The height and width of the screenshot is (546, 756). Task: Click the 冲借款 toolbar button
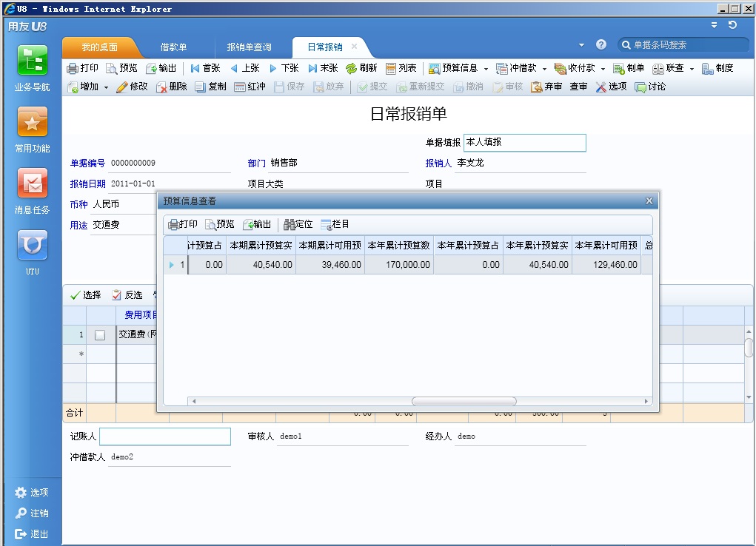click(x=516, y=68)
